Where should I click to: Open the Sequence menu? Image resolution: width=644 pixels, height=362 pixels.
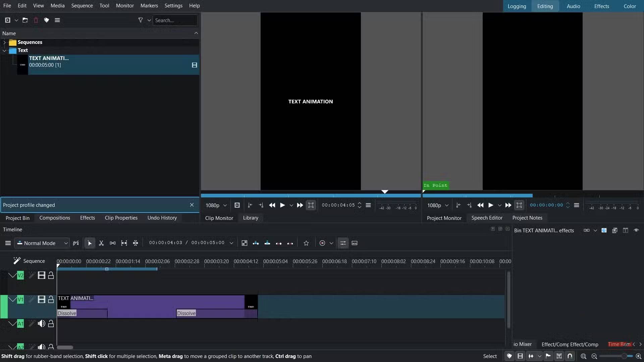coord(82,6)
